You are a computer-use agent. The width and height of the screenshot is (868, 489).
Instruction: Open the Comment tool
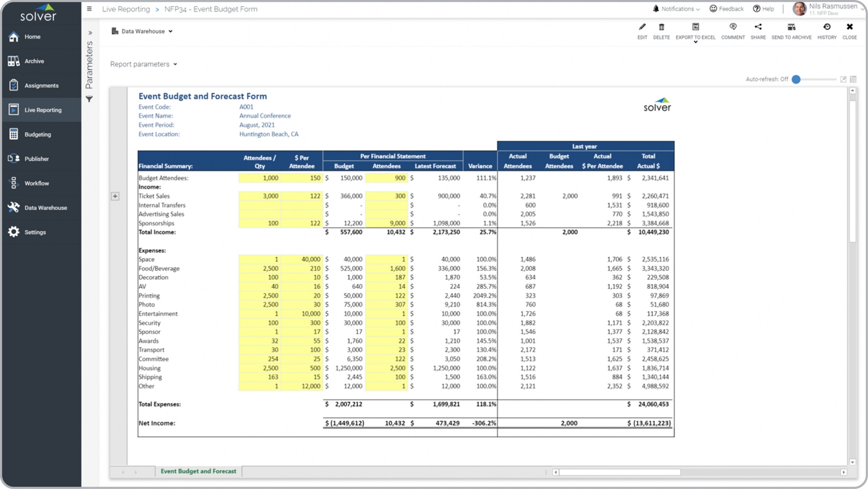click(733, 27)
